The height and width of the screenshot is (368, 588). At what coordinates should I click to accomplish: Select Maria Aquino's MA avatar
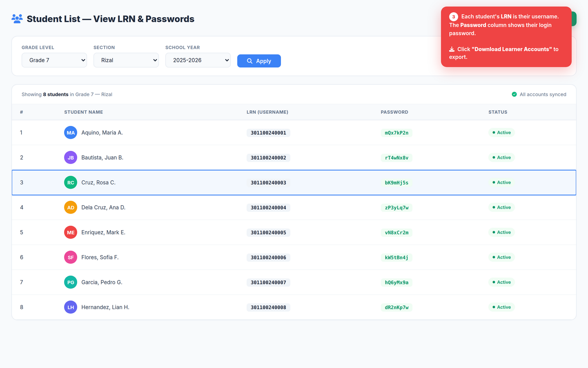point(70,132)
